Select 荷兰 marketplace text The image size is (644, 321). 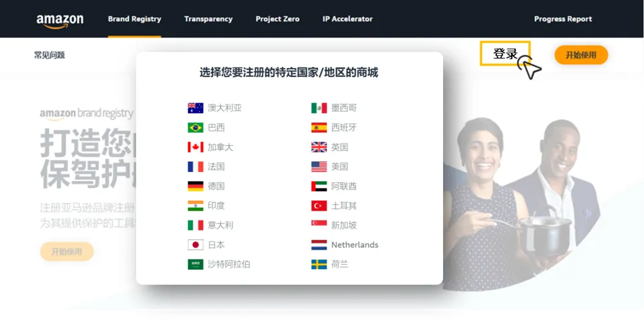[340, 264]
